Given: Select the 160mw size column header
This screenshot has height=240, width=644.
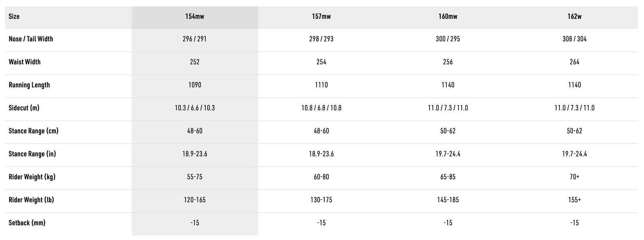Looking at the screenshot, I should 448,16.
